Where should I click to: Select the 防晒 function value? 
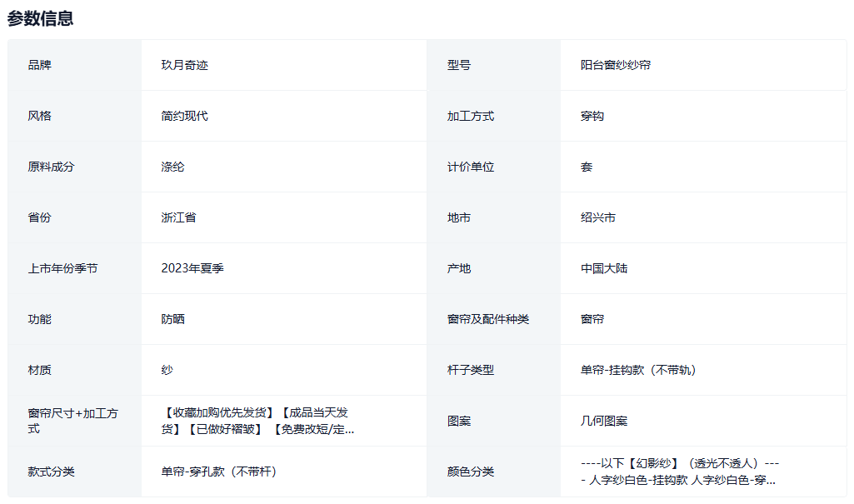(x=172, y=319)
